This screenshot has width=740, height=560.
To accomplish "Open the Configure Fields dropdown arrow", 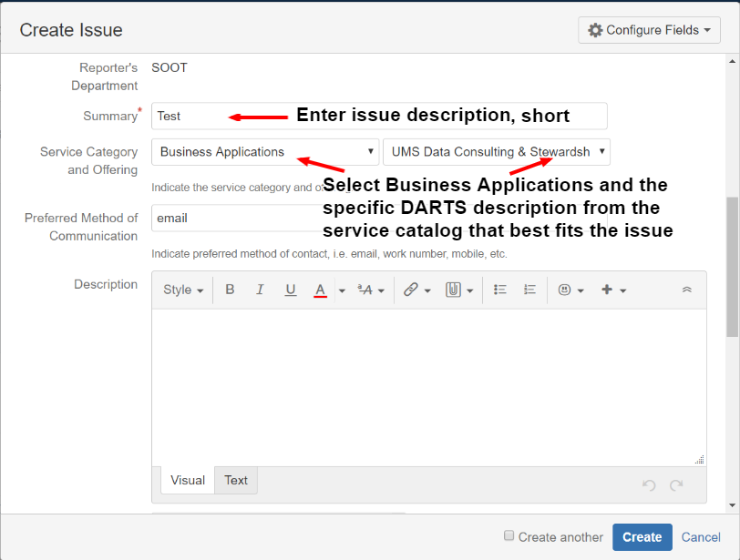I will point(707,30).
